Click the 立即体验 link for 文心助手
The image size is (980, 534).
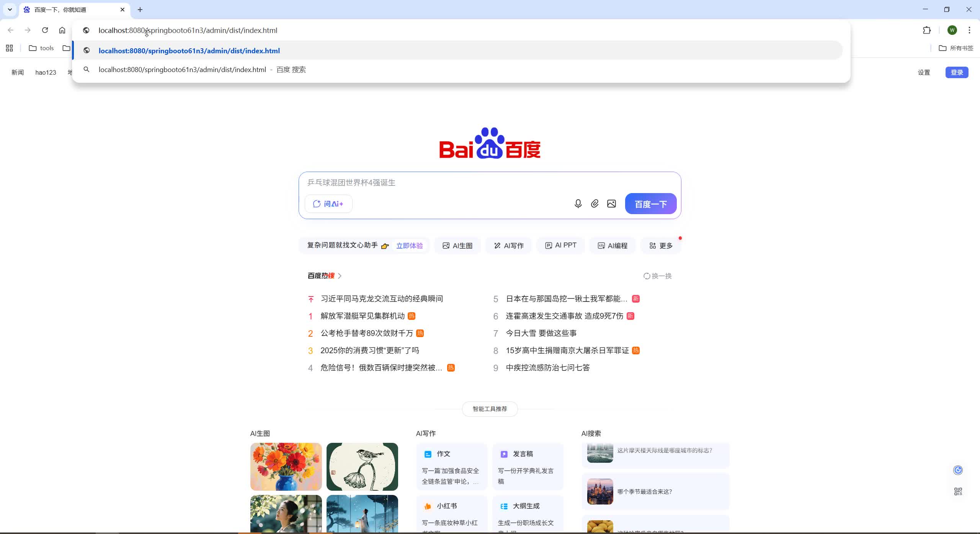pos(409,246)
